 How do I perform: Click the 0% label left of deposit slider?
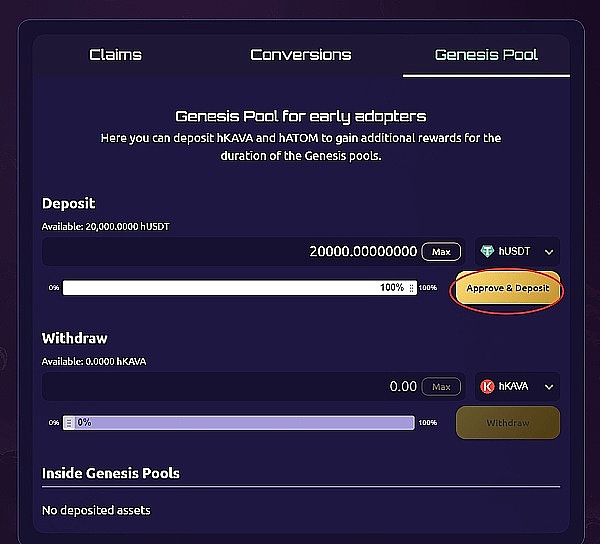(x=53, y=288)
